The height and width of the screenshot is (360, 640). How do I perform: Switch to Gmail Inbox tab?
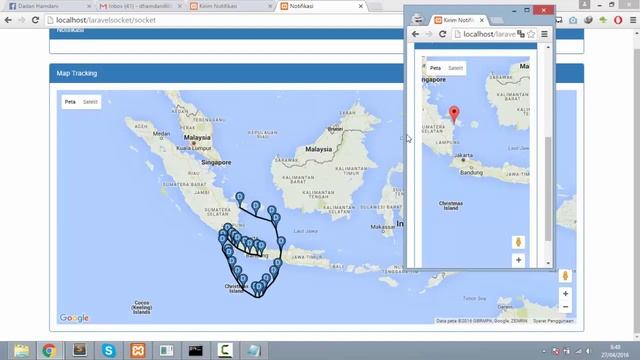140,6
